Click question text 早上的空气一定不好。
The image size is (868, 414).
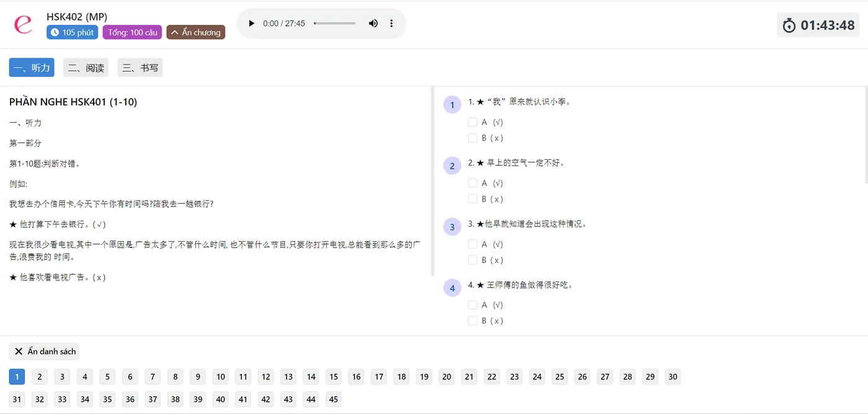click(526, 162)
